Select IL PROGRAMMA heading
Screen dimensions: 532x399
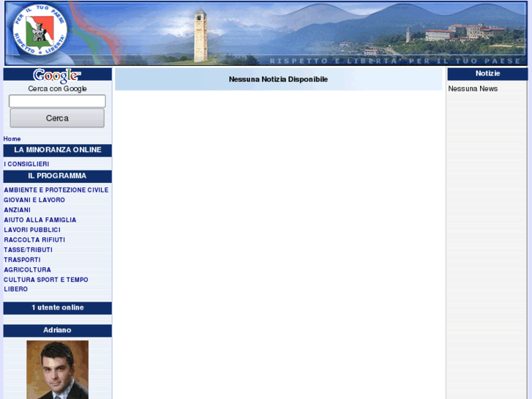(57, 176)
